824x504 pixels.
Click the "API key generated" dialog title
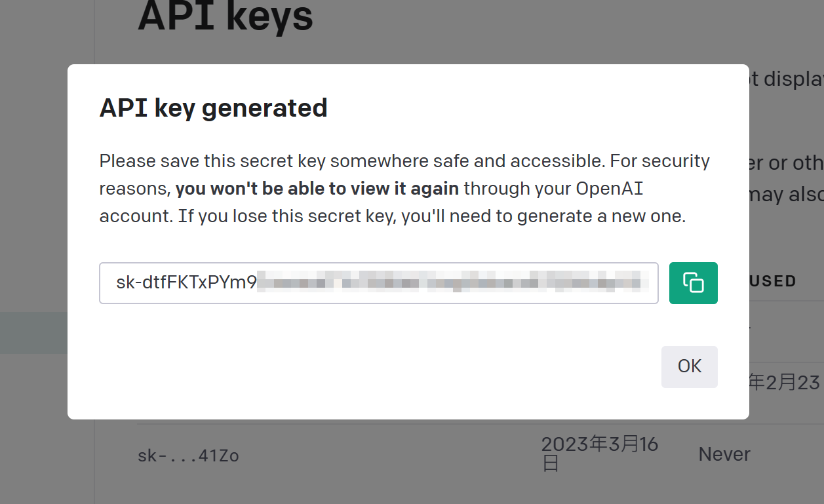(213, 108)
